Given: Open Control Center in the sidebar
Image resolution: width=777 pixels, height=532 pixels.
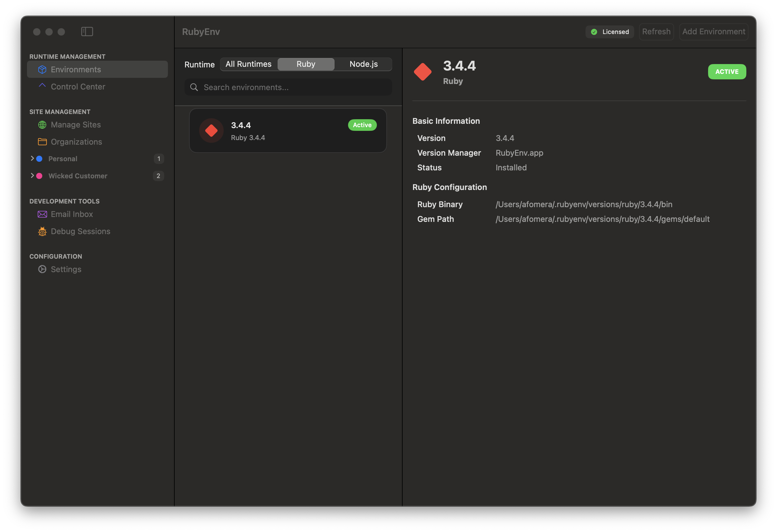Looking at the screenshot, I should 97,87.
